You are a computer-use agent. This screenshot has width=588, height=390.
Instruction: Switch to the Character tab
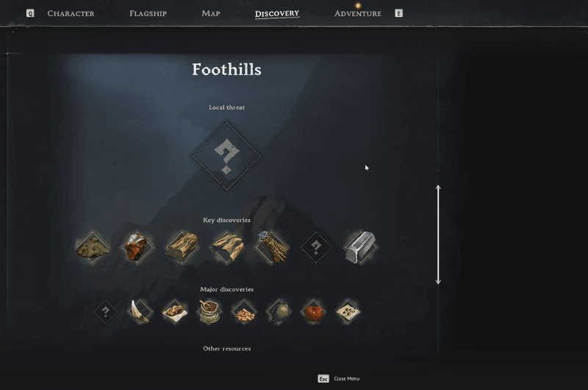71,13
